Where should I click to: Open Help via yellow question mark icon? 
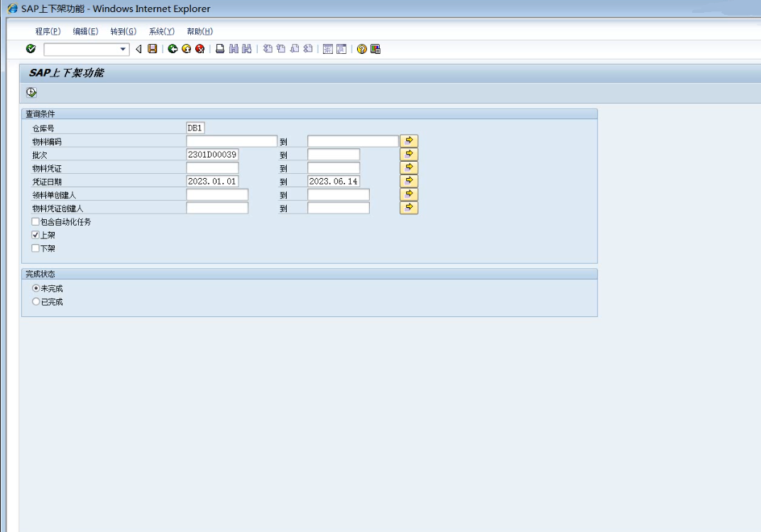point(362,49)
